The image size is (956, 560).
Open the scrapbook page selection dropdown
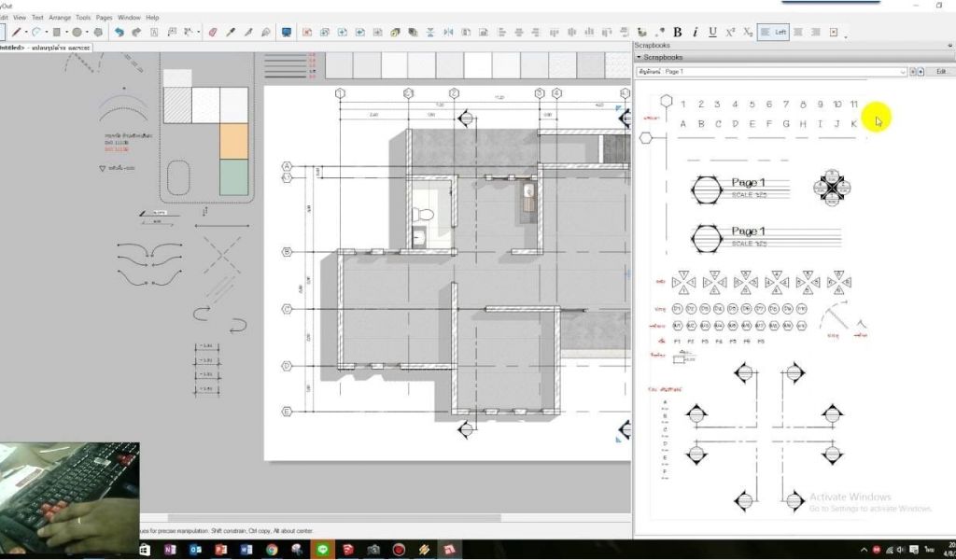click(902, 71)
